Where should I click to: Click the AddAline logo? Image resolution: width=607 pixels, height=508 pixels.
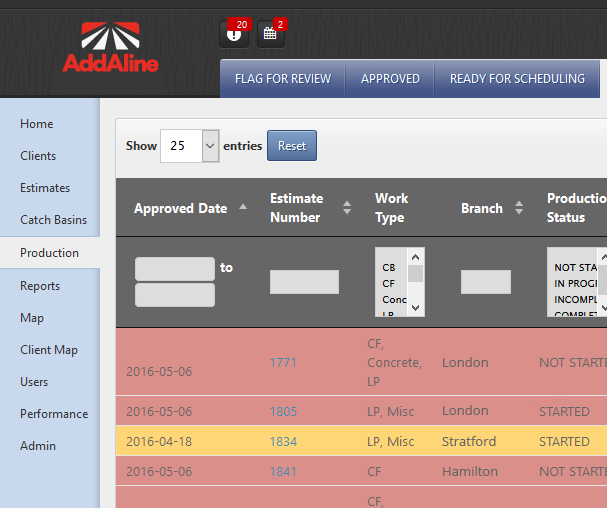110,48
